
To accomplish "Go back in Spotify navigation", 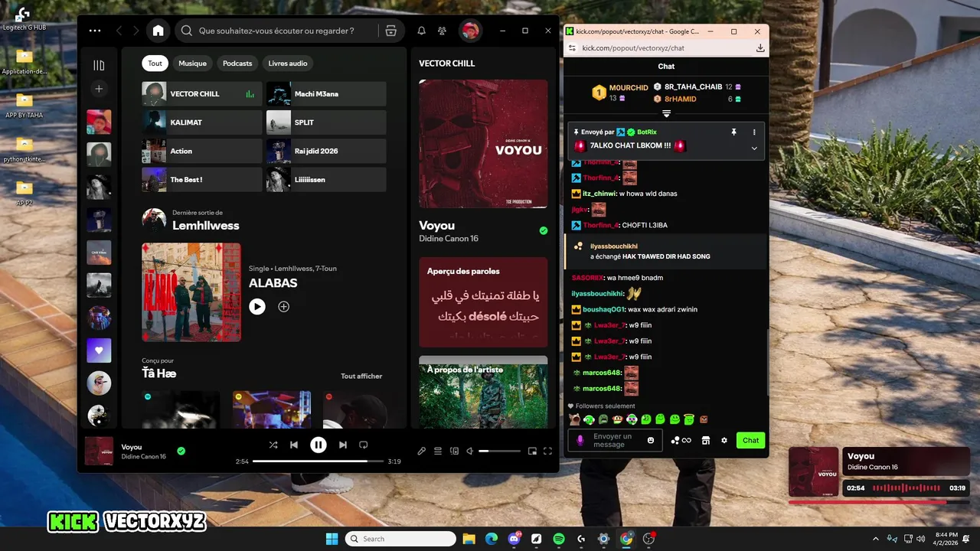I will coord(119,31).
